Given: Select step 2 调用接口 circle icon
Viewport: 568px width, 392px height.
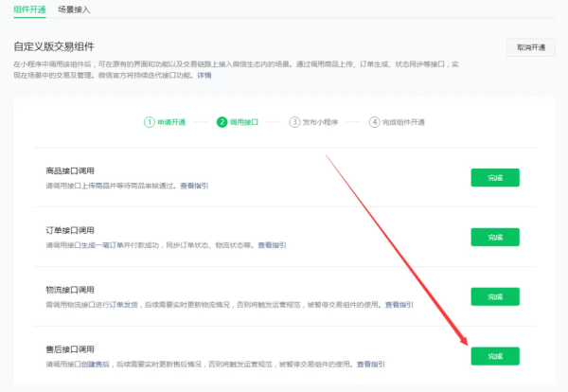Looking at the screenshot, I should [x=222, y=122].
